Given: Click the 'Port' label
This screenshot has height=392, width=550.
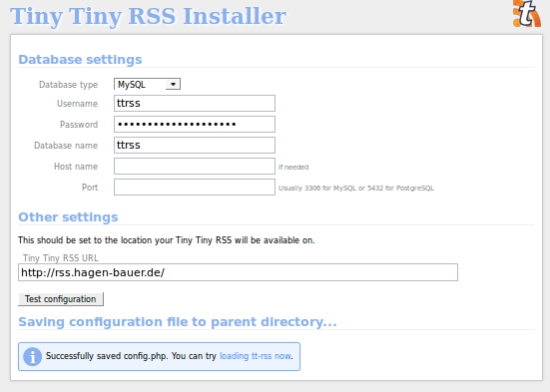Looking at the screenshot, I should point(90,188).
